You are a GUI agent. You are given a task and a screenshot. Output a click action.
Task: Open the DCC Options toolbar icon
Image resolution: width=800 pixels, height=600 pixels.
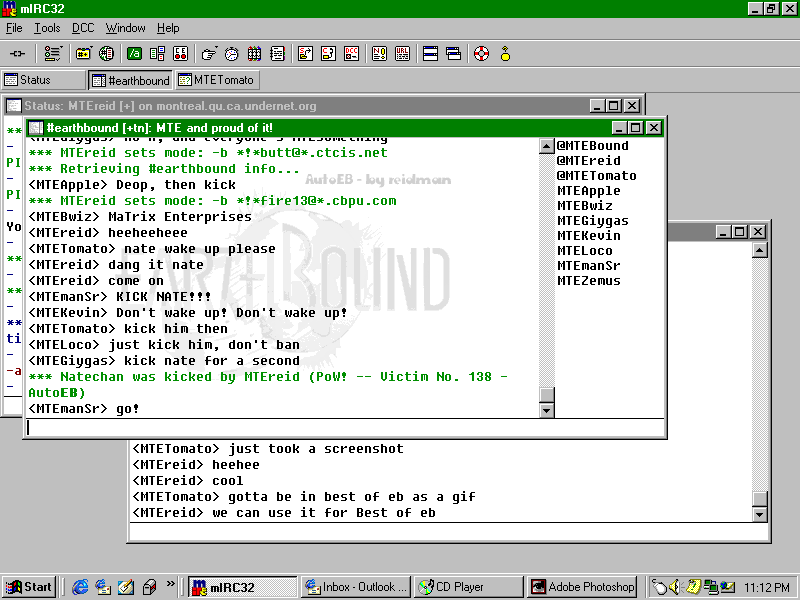point(352,54)
